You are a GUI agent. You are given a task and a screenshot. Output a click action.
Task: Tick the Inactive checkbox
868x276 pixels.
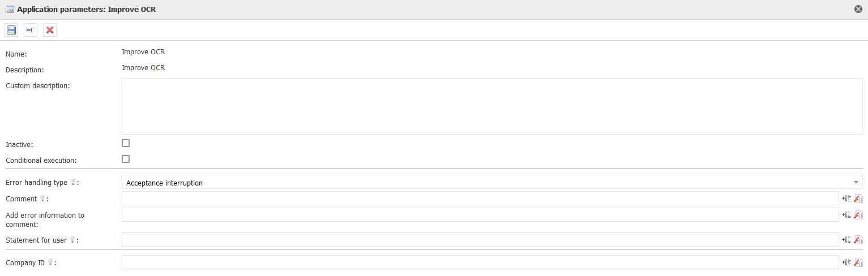tap(126, 143)
